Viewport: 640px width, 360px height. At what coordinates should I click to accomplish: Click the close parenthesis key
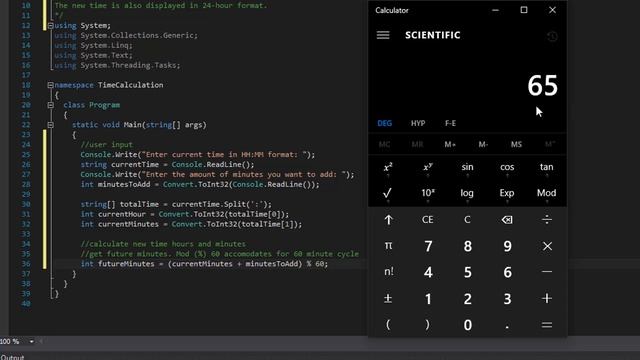pyautogui.click(x=428, y=325)
